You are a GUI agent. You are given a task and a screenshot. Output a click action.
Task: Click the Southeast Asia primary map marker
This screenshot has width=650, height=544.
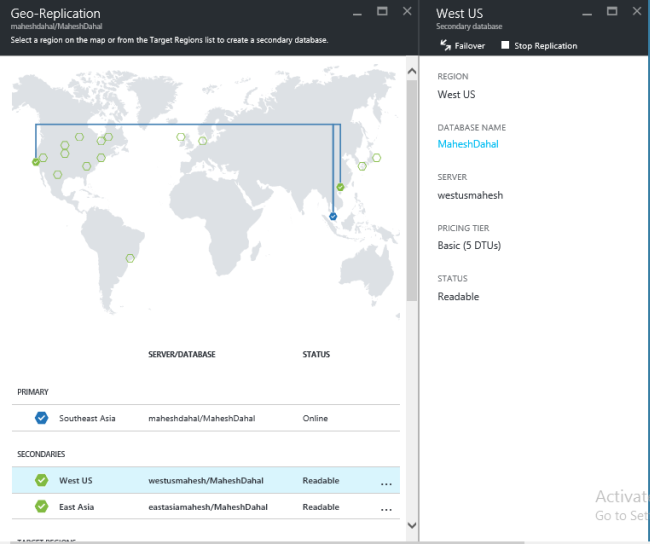point(333,215)
